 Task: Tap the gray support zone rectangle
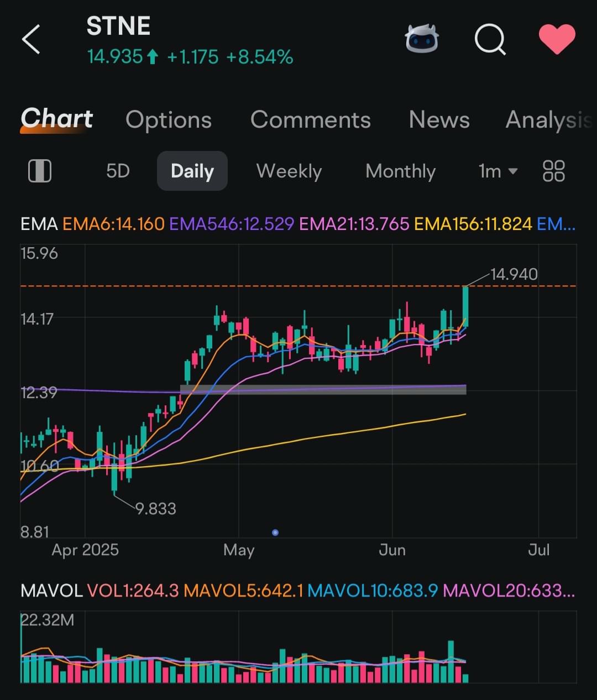tap(323, 389)
